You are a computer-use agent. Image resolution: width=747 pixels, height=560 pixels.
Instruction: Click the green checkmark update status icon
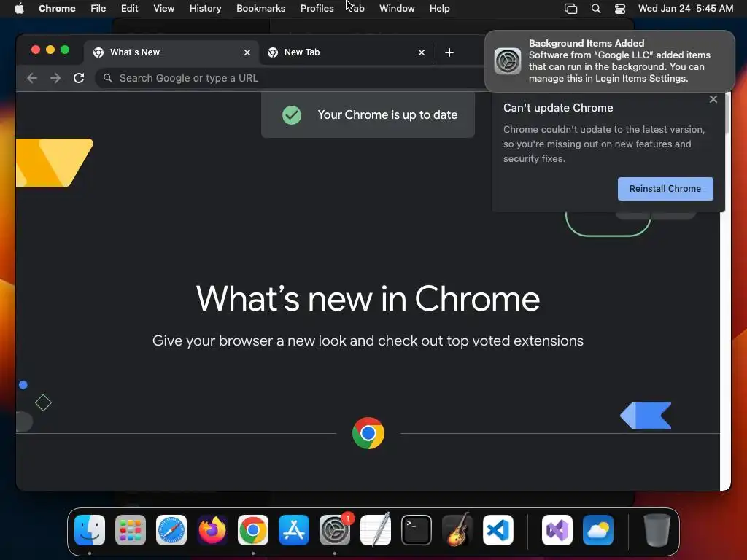(x=292, y=114)
